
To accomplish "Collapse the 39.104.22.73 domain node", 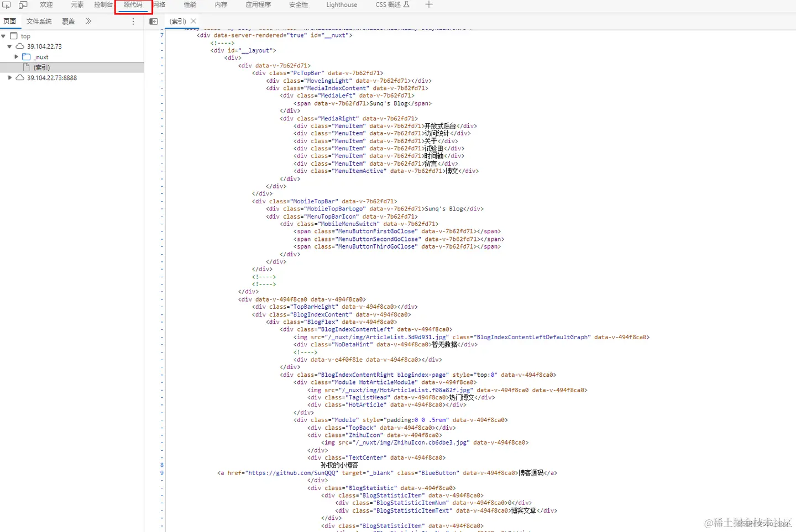I will pyautogui.click(x=9, y=46).
